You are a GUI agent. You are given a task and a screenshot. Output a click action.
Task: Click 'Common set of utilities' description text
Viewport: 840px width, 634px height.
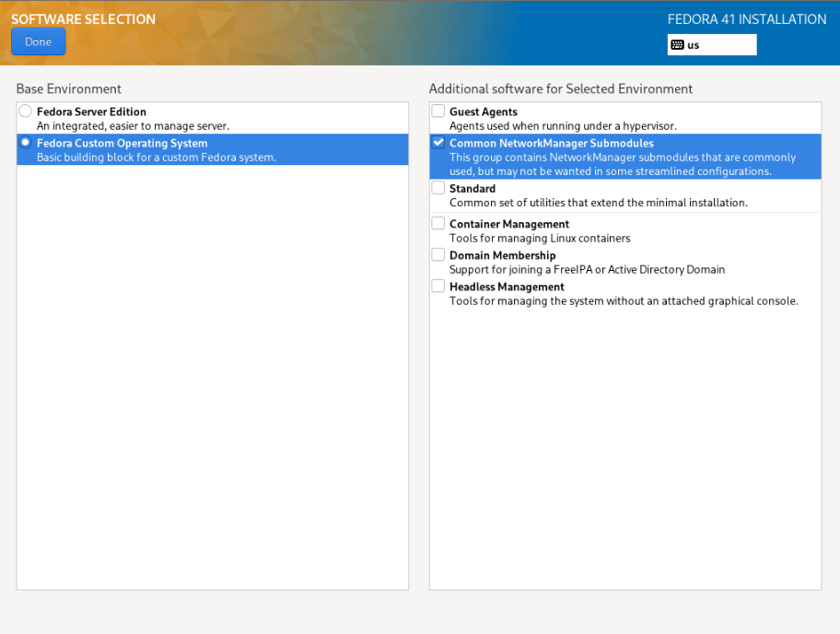click(599, 203)
